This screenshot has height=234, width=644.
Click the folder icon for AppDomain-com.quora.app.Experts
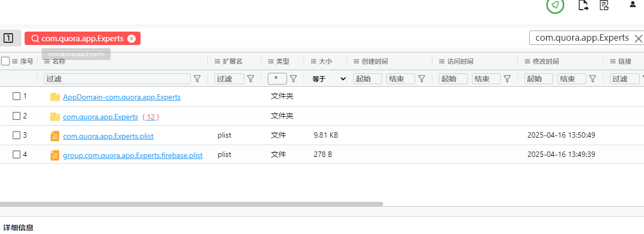pos(55,97)
